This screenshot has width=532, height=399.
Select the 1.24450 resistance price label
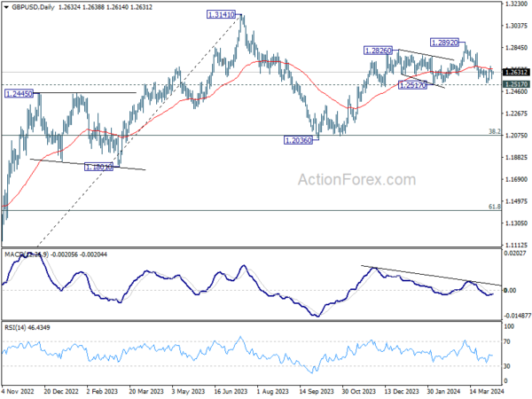coord(19,94)
